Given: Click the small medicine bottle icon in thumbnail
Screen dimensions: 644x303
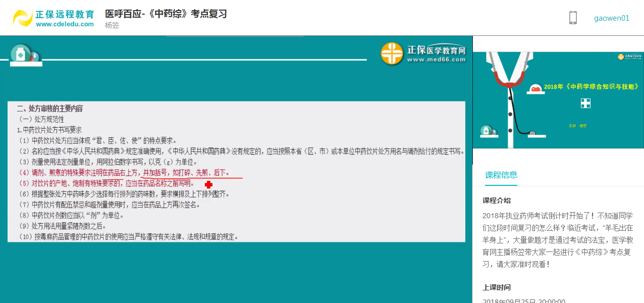Looking at the screenshot, I should pos(486,131).
